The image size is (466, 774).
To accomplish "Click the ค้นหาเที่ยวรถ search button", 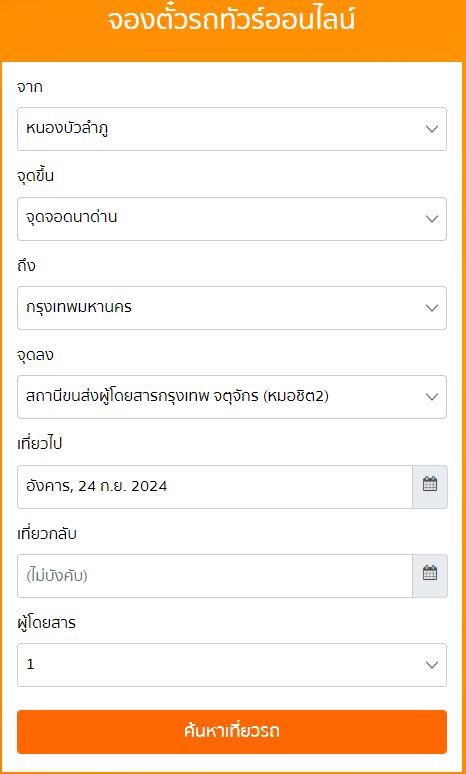I will click(x=232, y=732).
